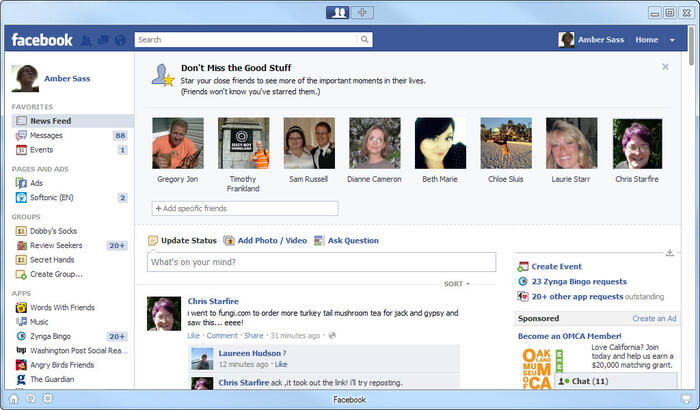700x410 pixels.
Task: Click the search magnifier button
Action: (365, 39)
